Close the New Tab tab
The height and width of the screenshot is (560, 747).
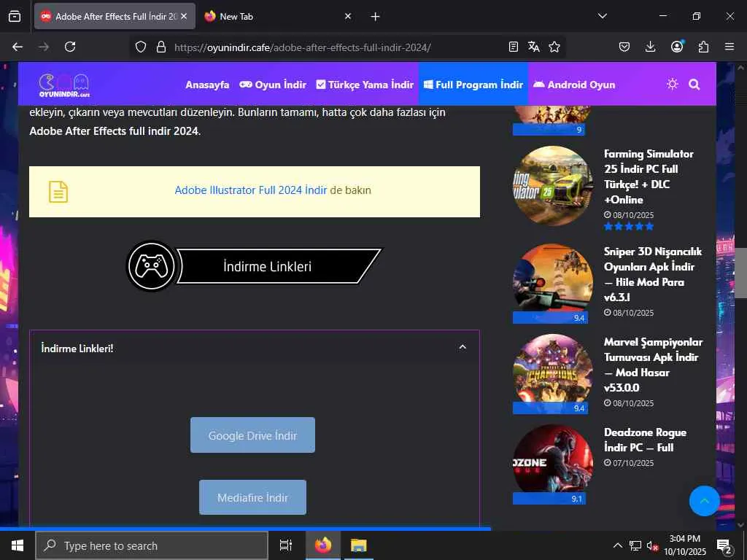point(348,16)
